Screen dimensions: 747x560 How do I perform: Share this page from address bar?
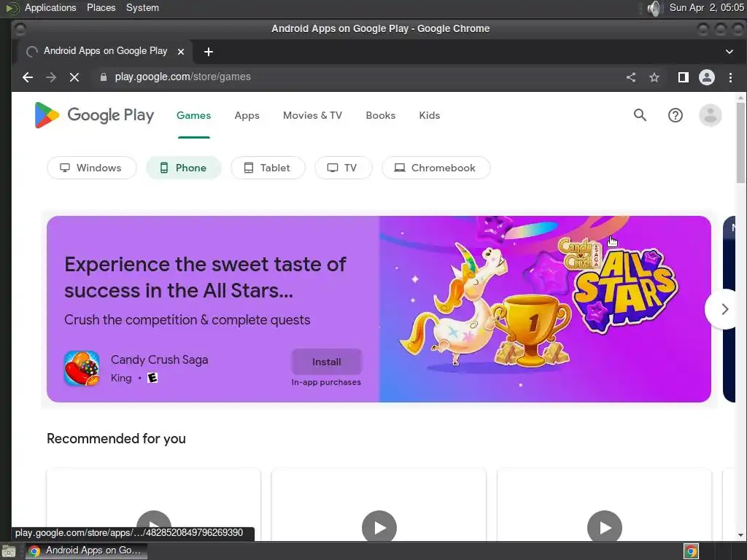631,77
